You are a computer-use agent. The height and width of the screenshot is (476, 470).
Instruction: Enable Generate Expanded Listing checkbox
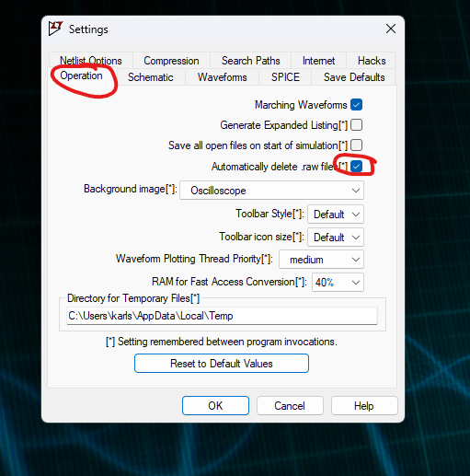point(356,125)
